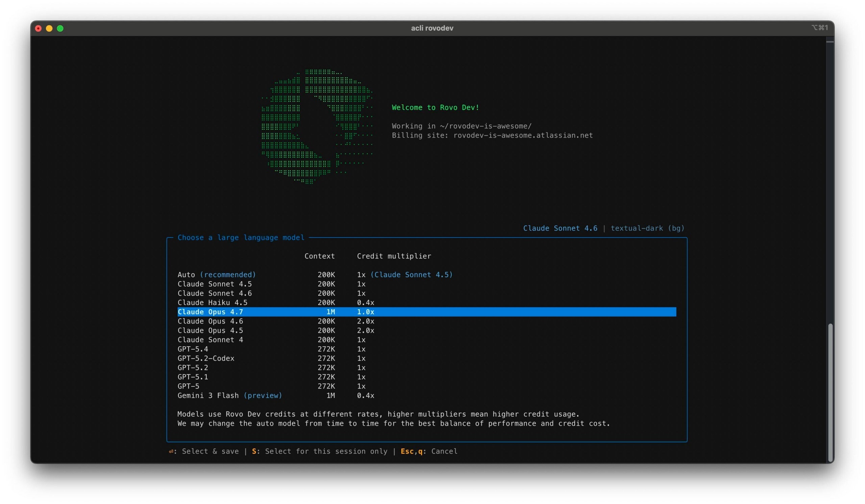Select Claude Haiku 4.5 model
865x504 pixels.
427,302
